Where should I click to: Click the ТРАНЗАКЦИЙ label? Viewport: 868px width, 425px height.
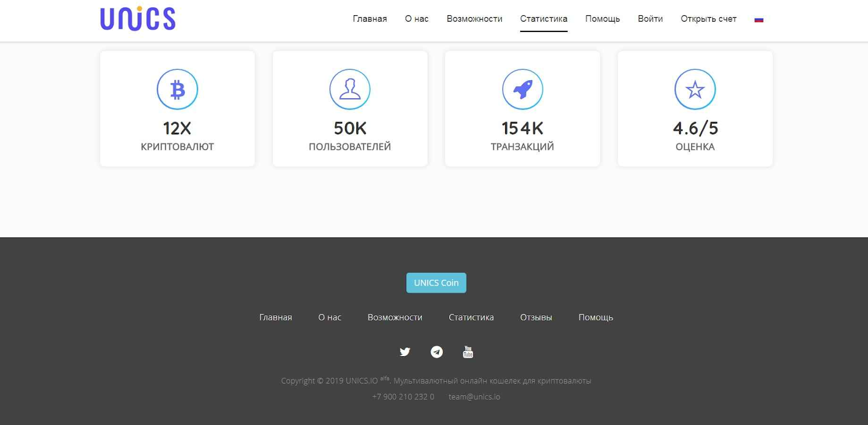[x=522, y=147]
